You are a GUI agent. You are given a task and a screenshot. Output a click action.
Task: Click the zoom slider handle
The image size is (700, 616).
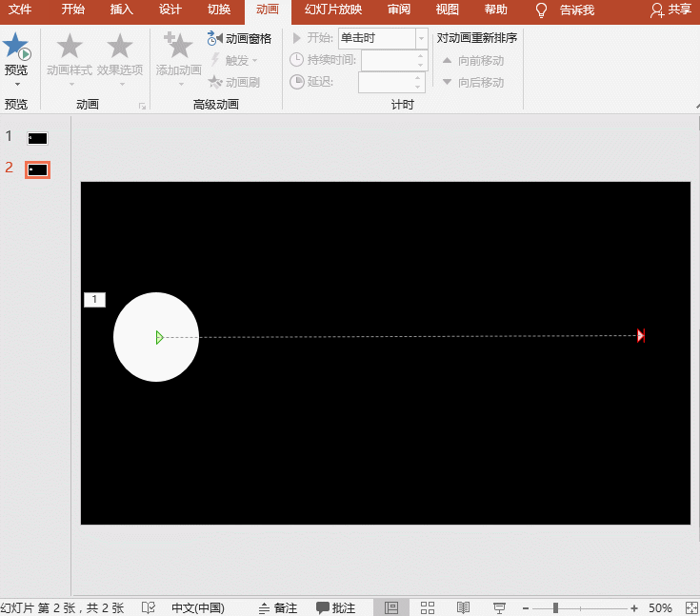pos(556,608)
